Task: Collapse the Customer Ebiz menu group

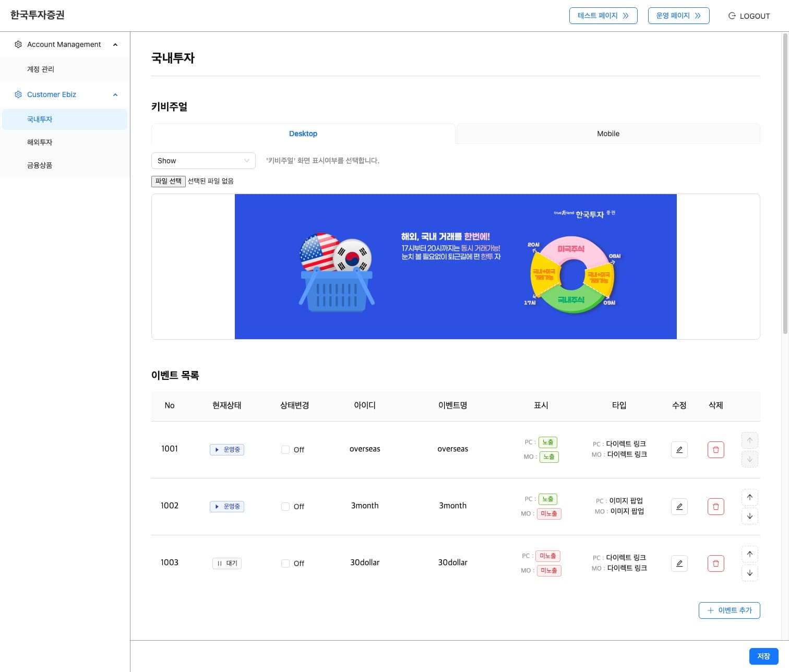Action: point(115,95)
